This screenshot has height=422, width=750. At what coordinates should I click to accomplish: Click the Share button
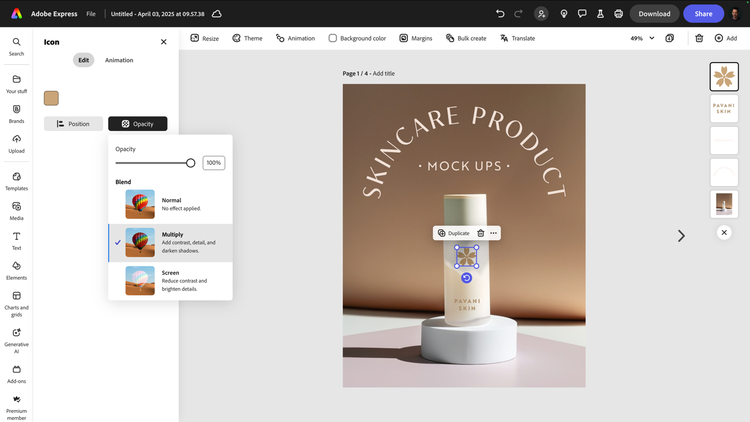coord(703,14)
